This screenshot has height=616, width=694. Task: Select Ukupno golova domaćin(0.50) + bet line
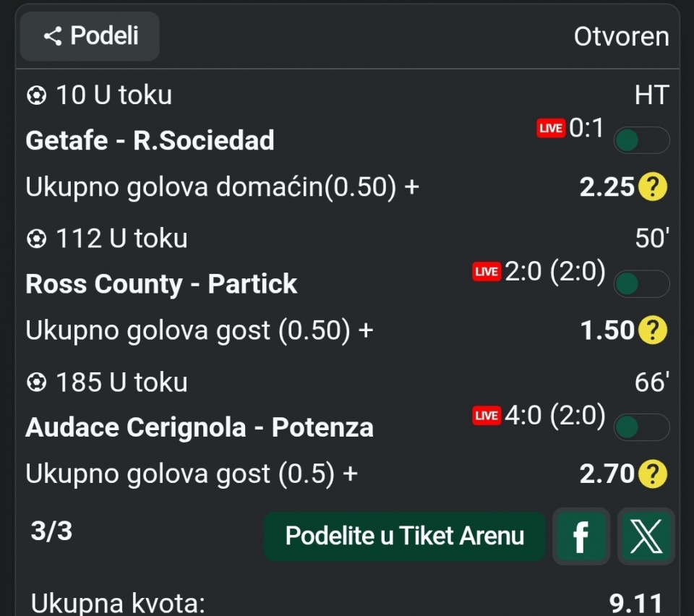click(223, 187)
